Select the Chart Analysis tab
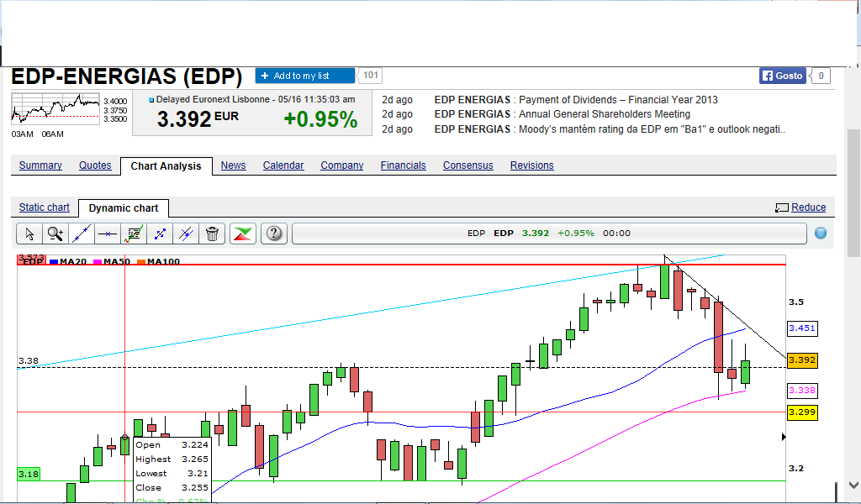 [166, 165]
